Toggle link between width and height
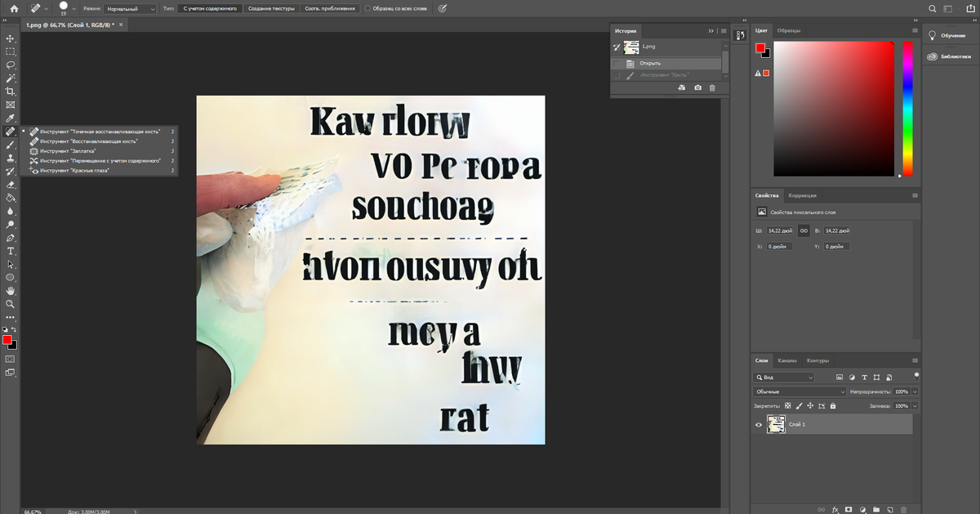Image resolution: width=980 pixels, height=514 pixels. pyautogui.click(x=804, y=230)
